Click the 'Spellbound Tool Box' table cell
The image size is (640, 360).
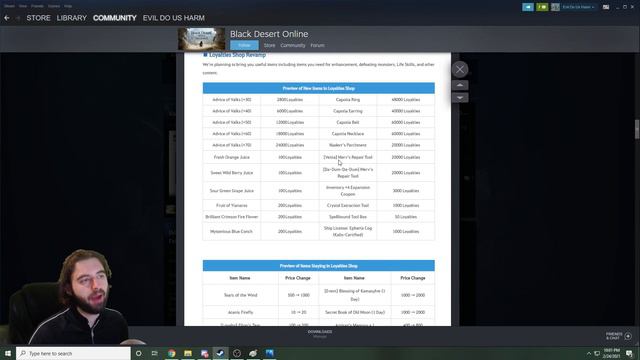(348, 217)
